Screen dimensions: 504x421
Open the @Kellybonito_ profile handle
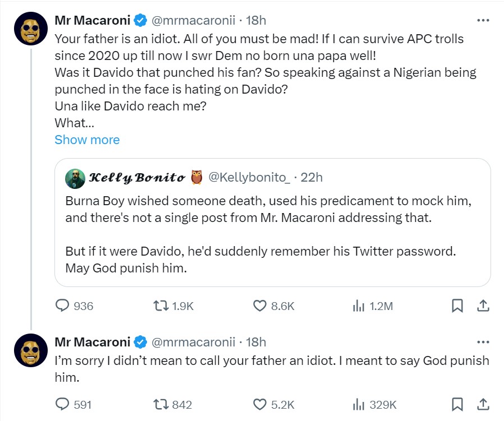pyautogui.click(x=249, y=178)
